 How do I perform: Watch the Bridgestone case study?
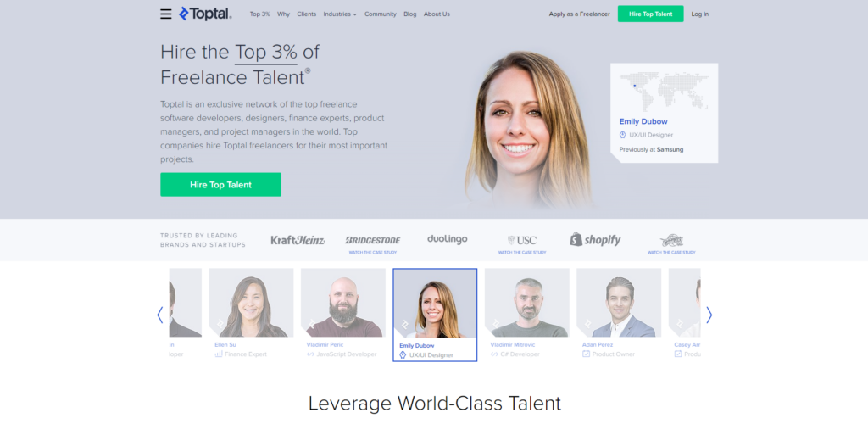click(373, 253)
